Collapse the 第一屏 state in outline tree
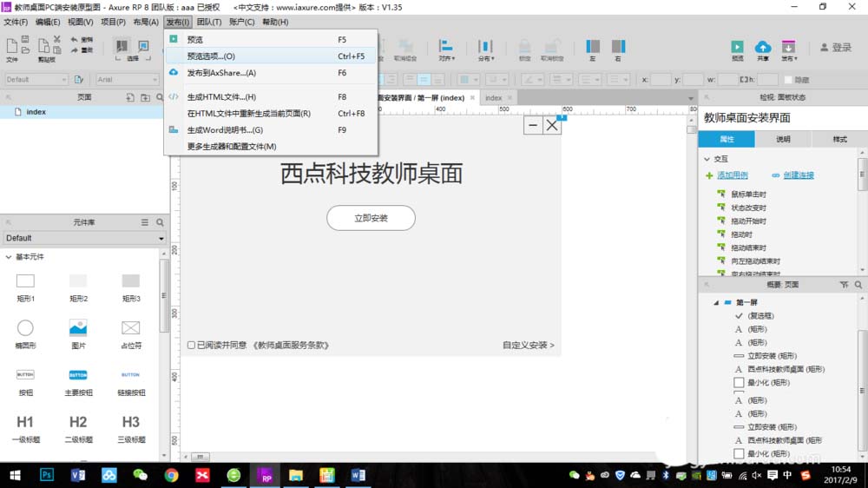Viewport: 868px width, 488px height. [716, 302]
